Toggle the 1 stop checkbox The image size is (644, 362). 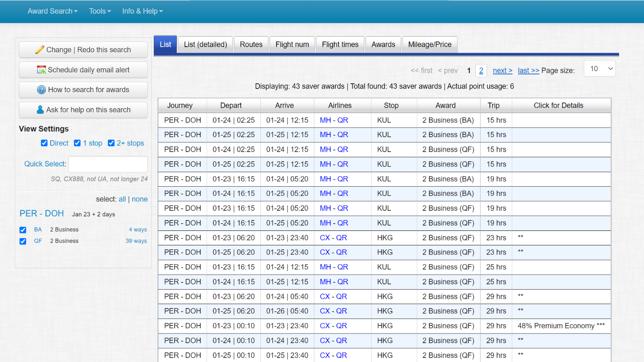tap(77, 143)
